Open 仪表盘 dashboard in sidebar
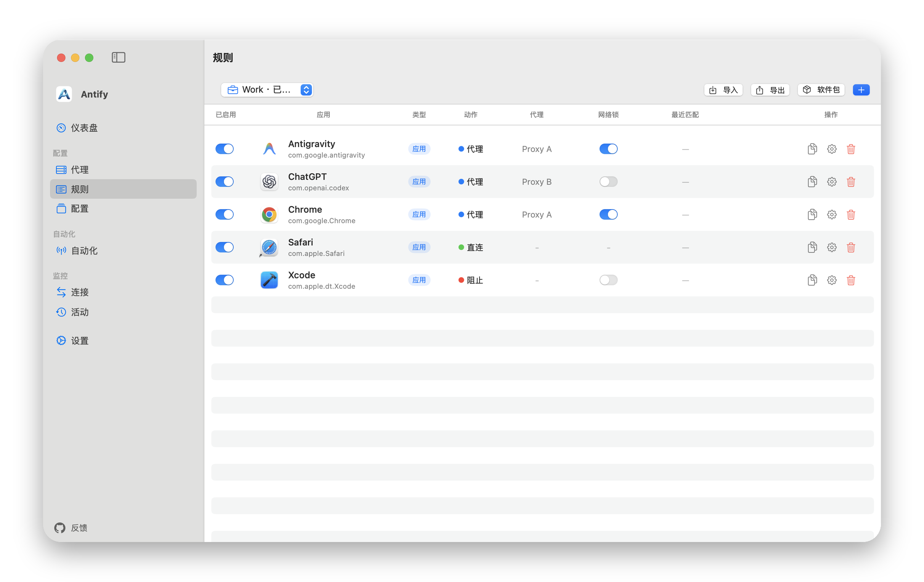924x582 pixels. click(123, 128)
